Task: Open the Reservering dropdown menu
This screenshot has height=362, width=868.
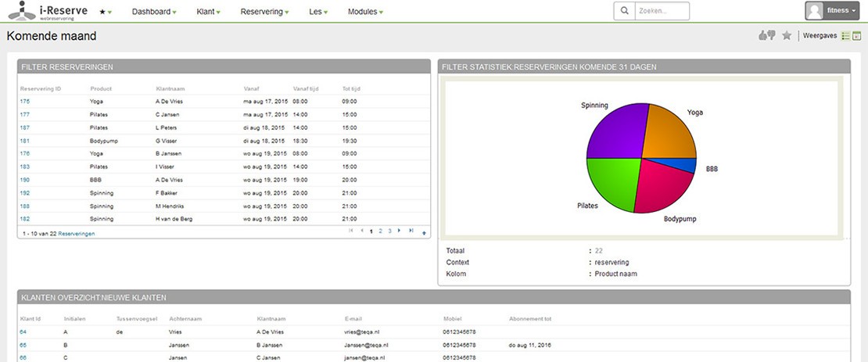Action: [x=265, y=13]
